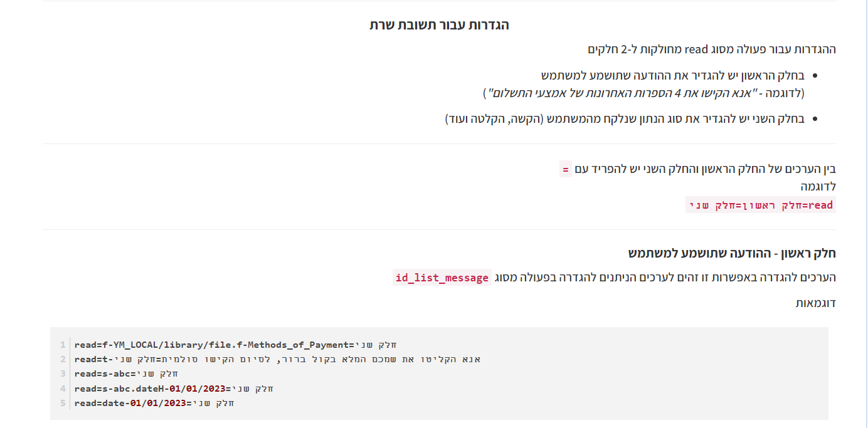The width and height of the screenshot is (868, 428).
Task: Click the inline "=" code separator
Action: click(565, 169)
